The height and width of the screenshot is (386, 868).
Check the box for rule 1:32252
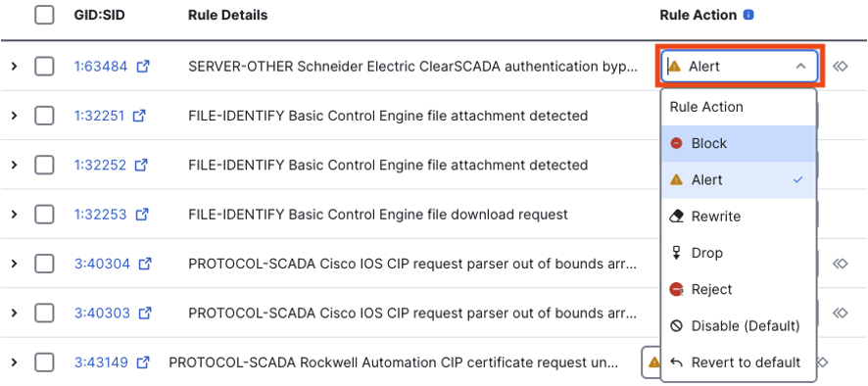[x=44, y=165]
